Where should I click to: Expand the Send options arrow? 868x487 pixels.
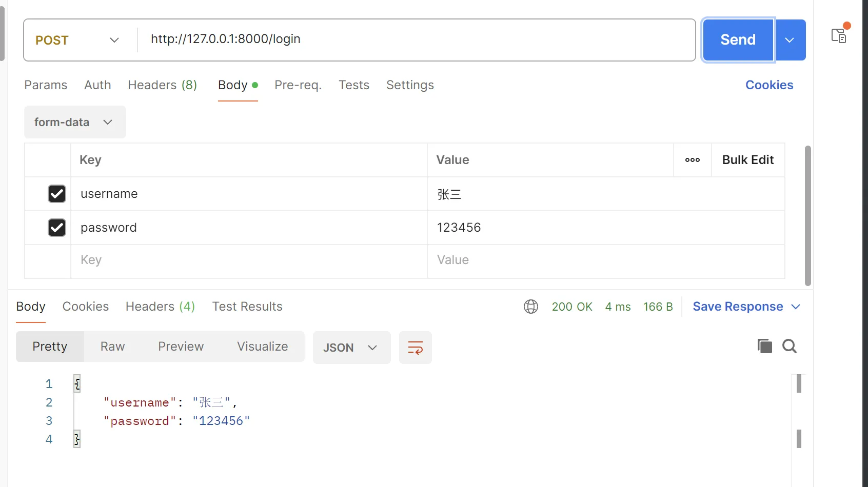click(791, 40)
